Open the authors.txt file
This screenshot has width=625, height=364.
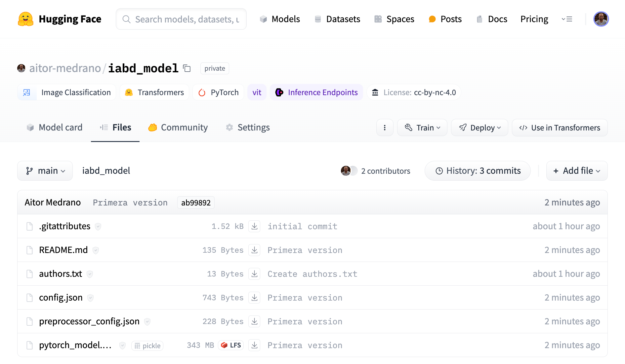click(61, 274)
